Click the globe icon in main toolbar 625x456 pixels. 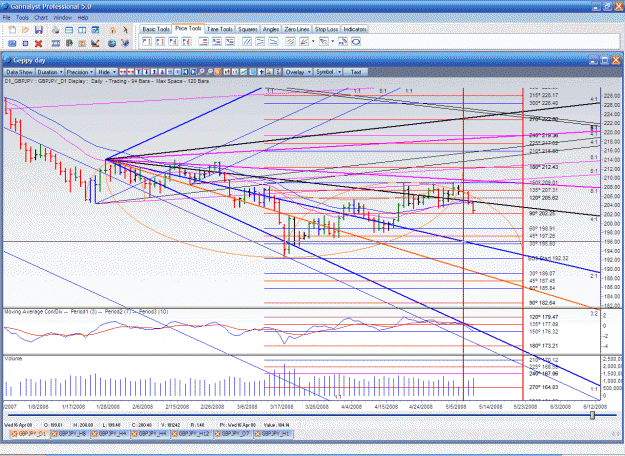(x=112, y=43)
